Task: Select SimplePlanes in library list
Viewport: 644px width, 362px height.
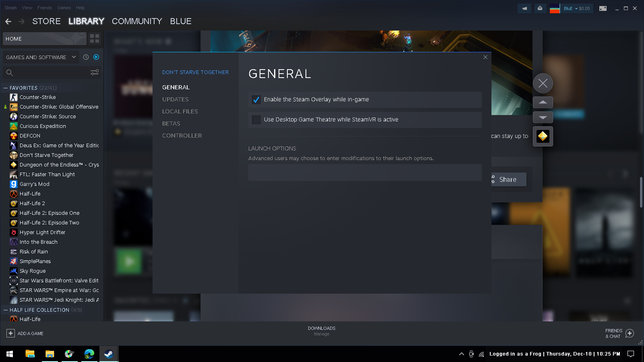Action: [x=35, y=261]
